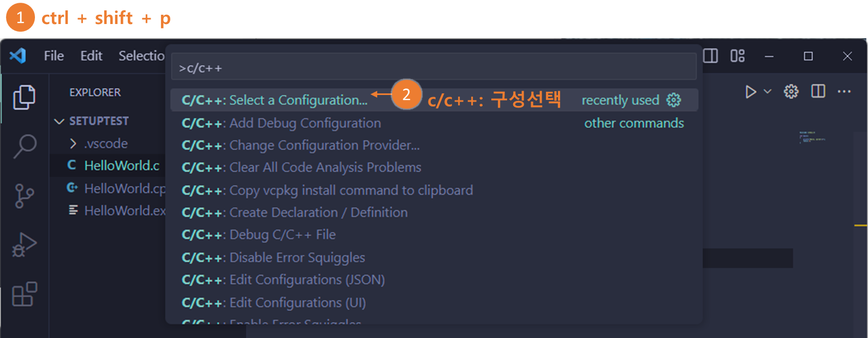Open the Edit menu
The image size is (868, 338).
(91, 56)
